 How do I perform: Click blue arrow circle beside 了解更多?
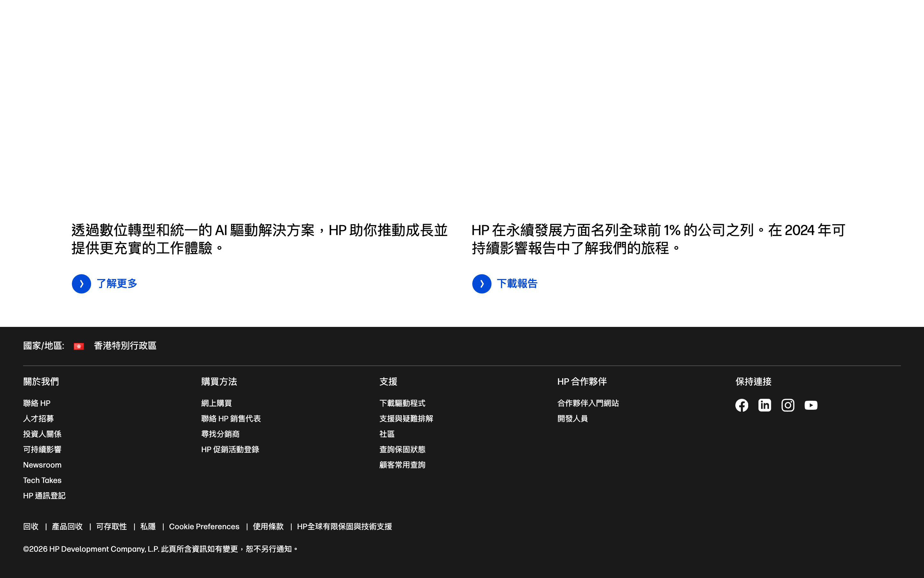[81, 284]
